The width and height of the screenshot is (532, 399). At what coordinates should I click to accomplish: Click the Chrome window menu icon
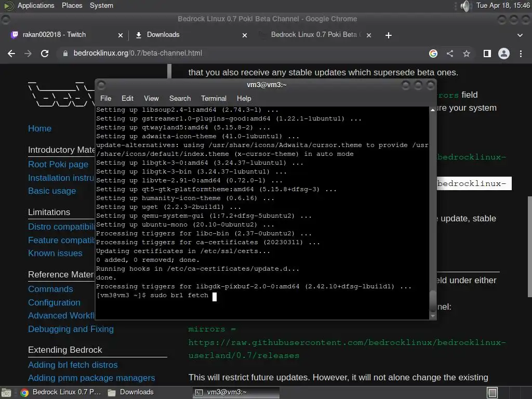(x=5, y=20)
